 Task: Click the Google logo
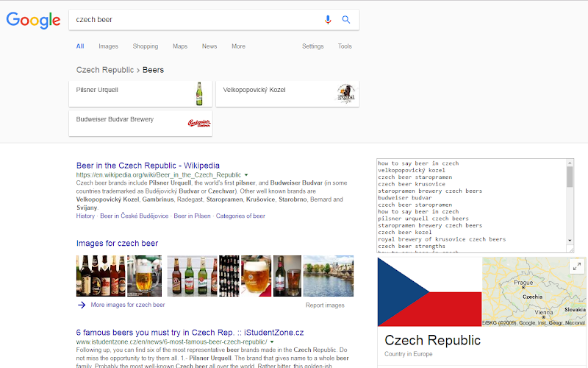(x=33, y=20)
